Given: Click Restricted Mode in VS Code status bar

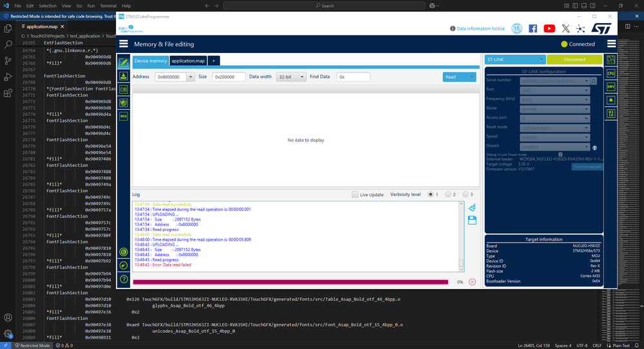Looking at the screenshot, I should (32, 345).
